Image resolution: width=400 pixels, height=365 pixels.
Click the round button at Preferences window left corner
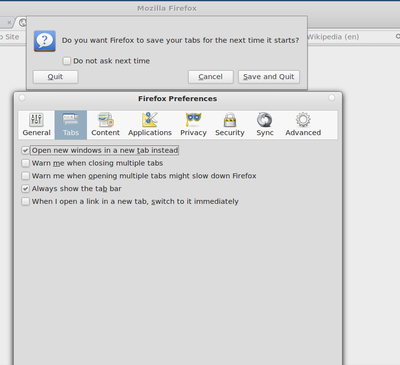pos(22,98)
